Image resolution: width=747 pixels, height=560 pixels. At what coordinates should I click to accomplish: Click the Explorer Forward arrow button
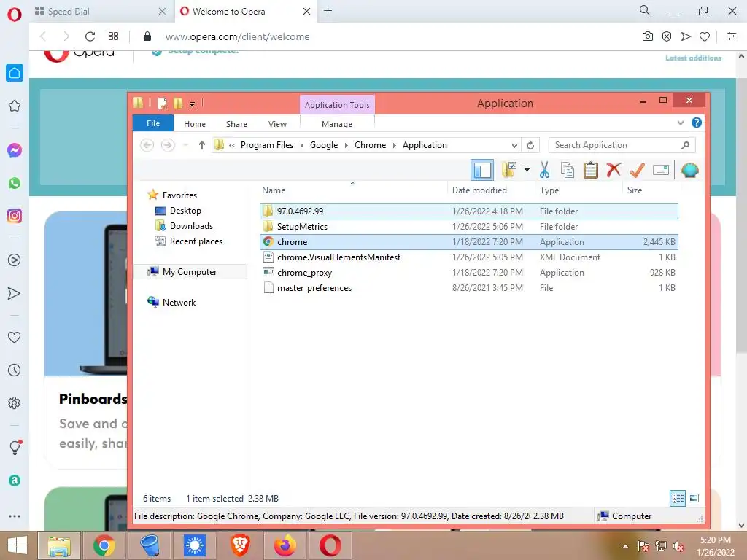tap(168, 145)
